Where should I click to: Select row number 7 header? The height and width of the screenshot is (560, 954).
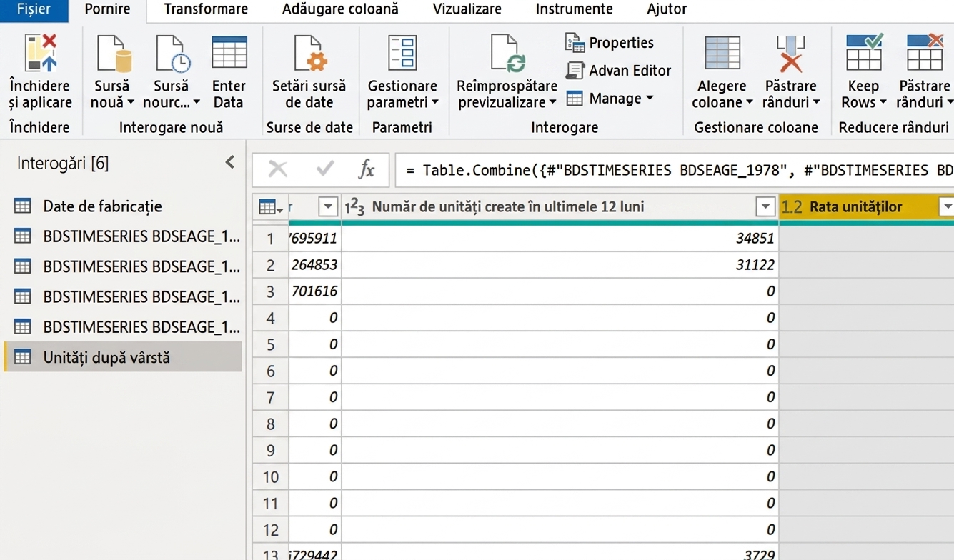pos(270,397)
